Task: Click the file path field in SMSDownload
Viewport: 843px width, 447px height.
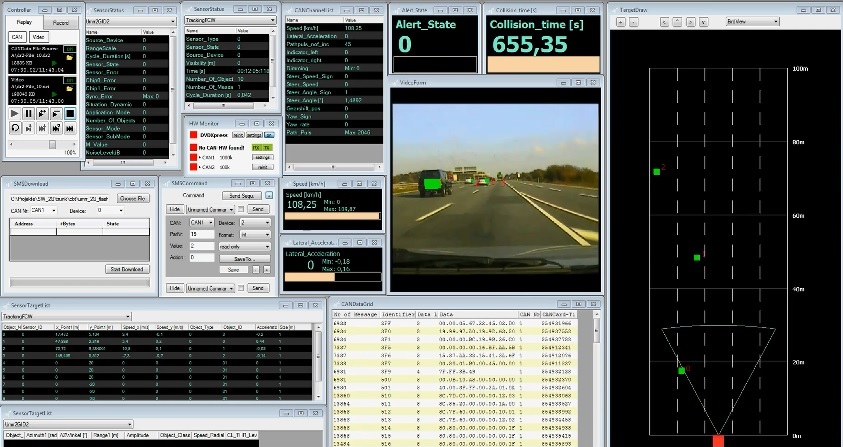Action: [60, 198]
